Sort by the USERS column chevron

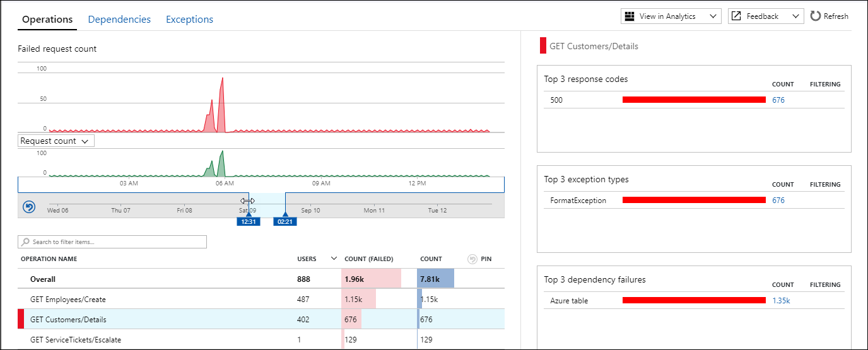pos(333,259)
